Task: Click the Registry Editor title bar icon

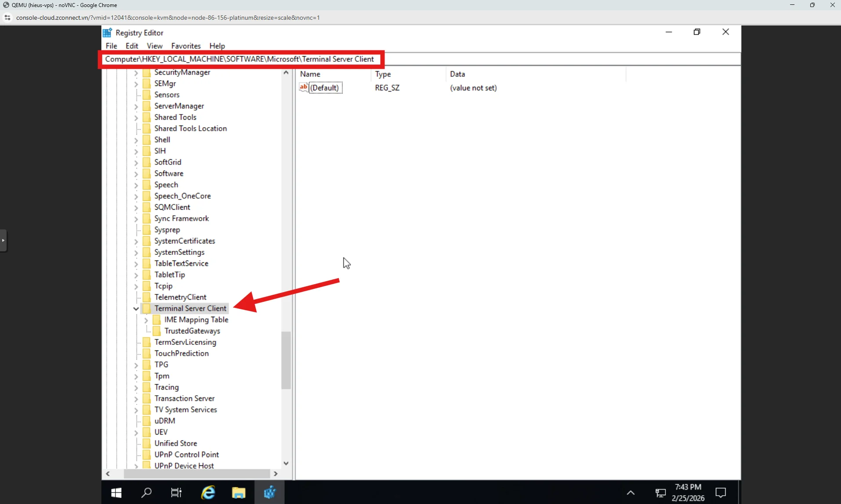Action: click(x=108, y=32)
